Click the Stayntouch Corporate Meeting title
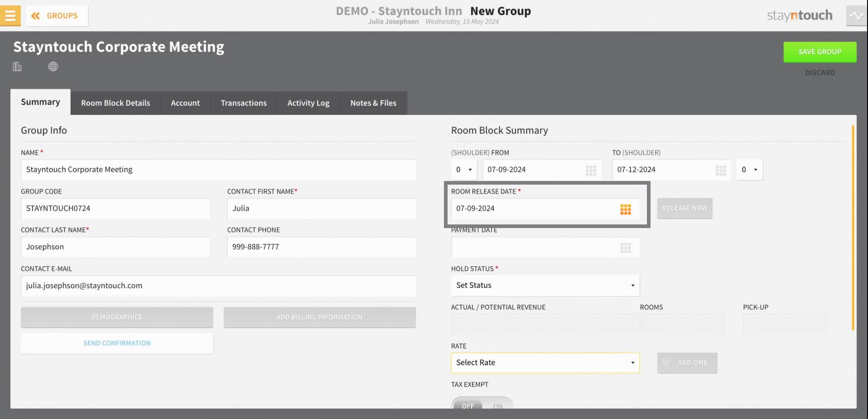Image resolution: width=868 pixels, height=419 pixels. pos(118,47)
